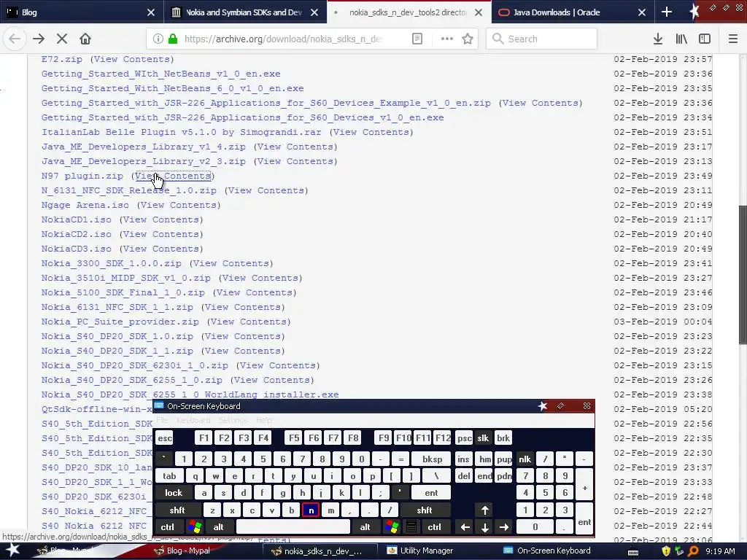Open the Downloads arrow icon in the toolbar
This screenshot has height=560, width=747.
(x=658, y=39)
